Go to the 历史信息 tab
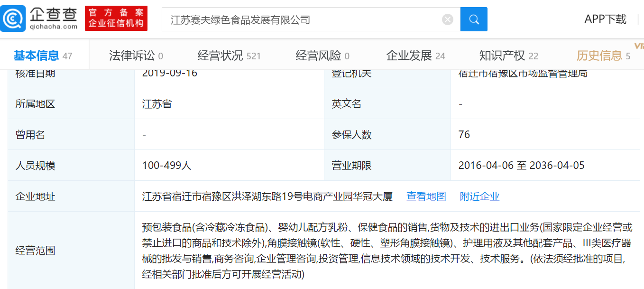644x289 pixels. pos(603,56)
